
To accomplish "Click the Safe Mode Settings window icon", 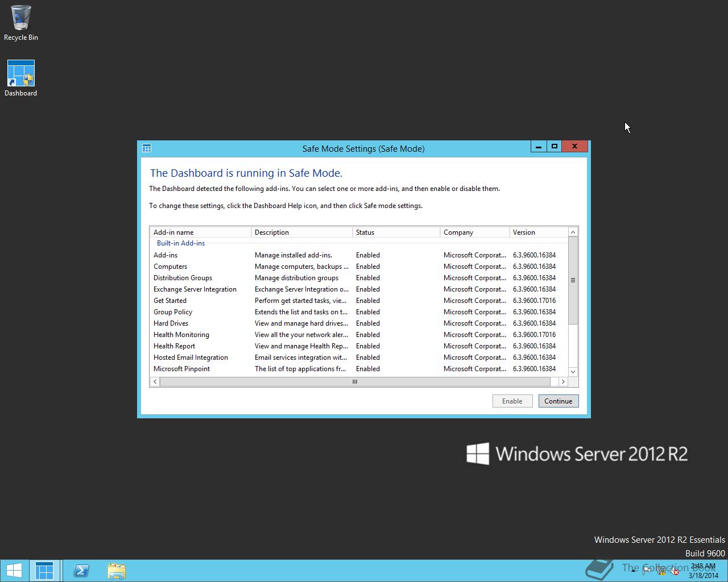I will pos(147,148).
